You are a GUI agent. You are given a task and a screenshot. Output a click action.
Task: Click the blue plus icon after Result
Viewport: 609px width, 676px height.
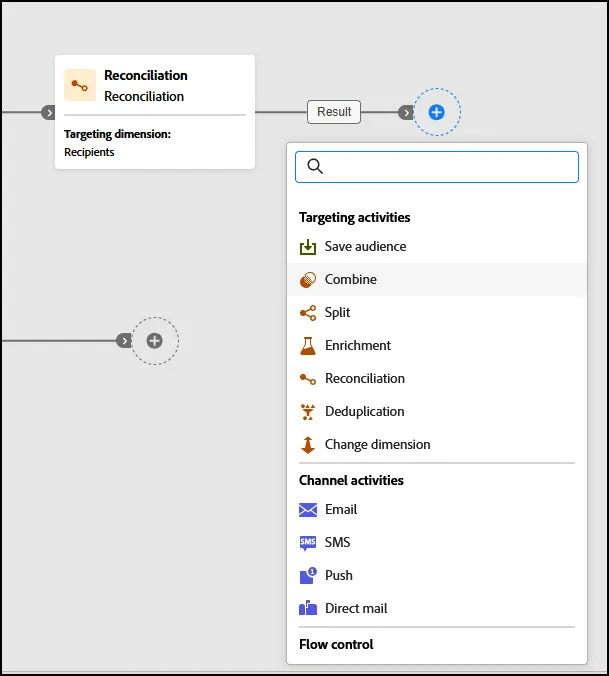pos(437,112)
